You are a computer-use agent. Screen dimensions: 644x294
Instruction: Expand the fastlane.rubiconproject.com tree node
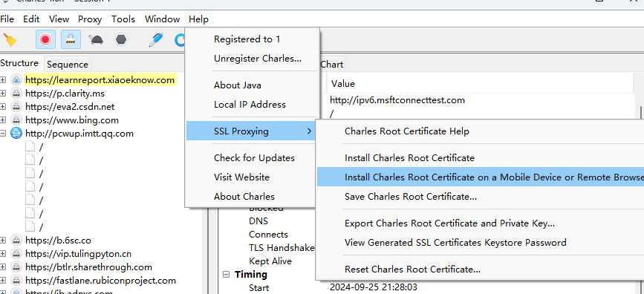[3, 281]
